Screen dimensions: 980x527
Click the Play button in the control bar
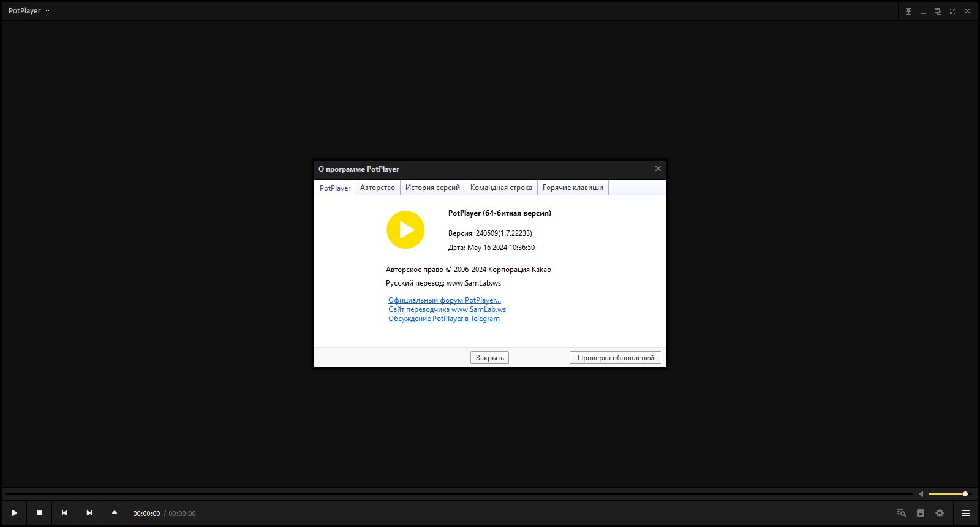point(15,513)
